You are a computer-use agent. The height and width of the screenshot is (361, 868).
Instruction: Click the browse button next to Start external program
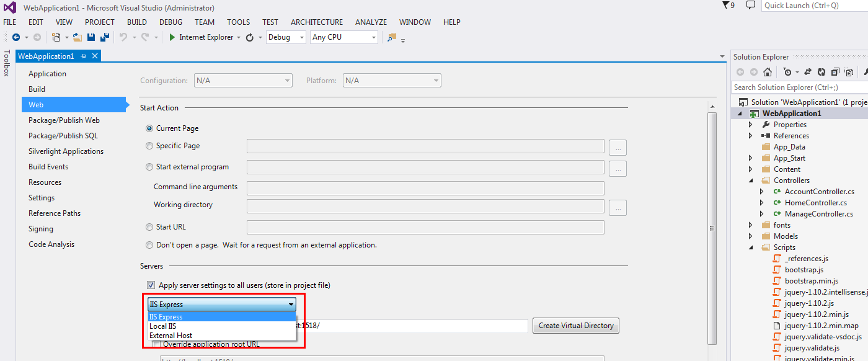[x=618, y=168]
